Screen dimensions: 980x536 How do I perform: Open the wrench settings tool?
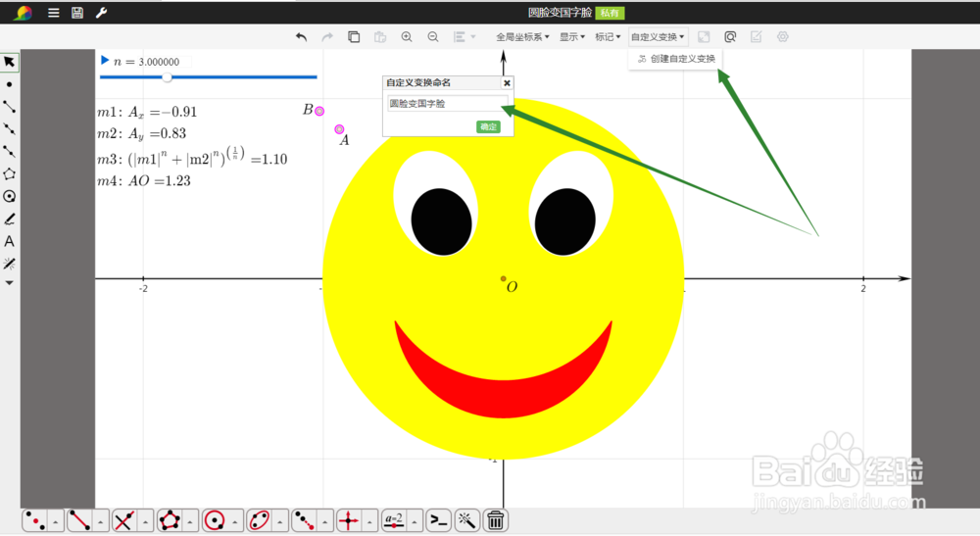[x=101, y=13]
